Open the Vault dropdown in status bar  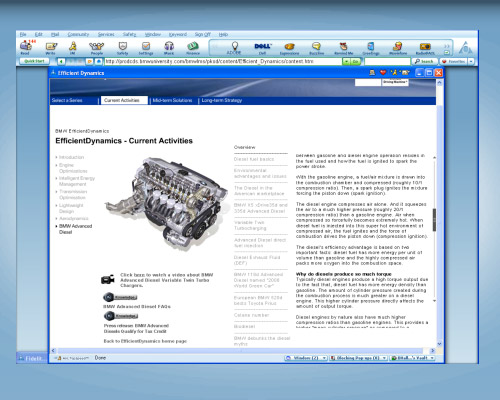coord(432,358)
